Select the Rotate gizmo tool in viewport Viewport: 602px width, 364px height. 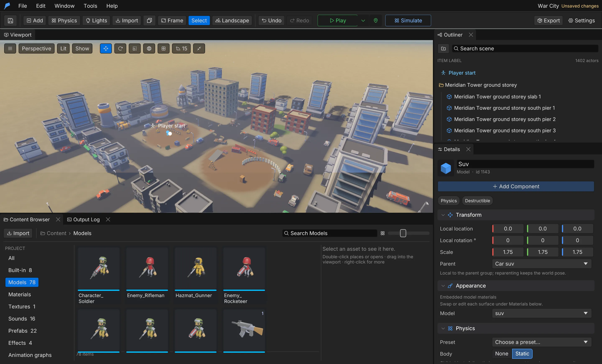point(120,48)
